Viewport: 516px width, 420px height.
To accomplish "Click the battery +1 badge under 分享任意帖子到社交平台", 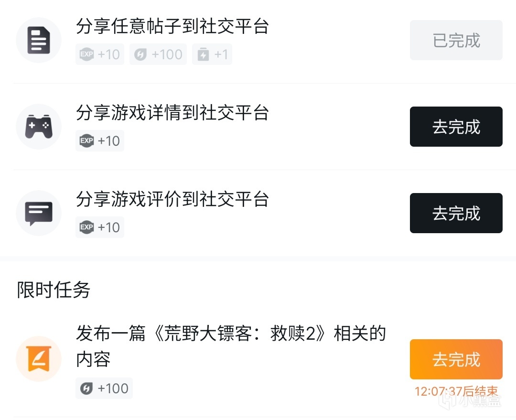I will (212, 54).
